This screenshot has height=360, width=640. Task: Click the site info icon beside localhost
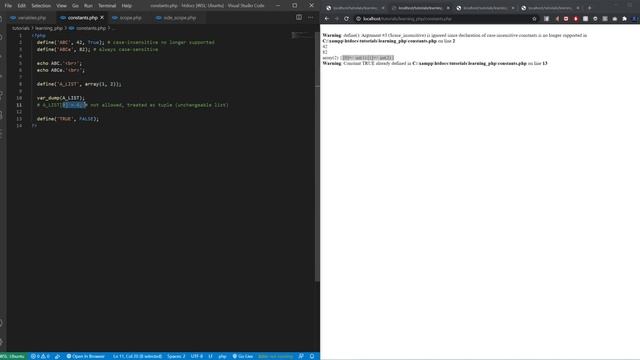click(x=358, y=19)
